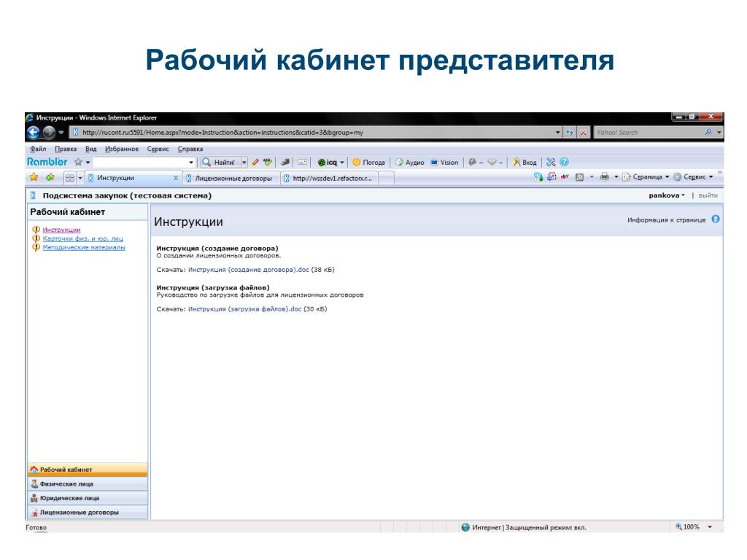Switch to the Лицензионные договоры tab
The width and height of the screenshot is (747, 560).
231,178
